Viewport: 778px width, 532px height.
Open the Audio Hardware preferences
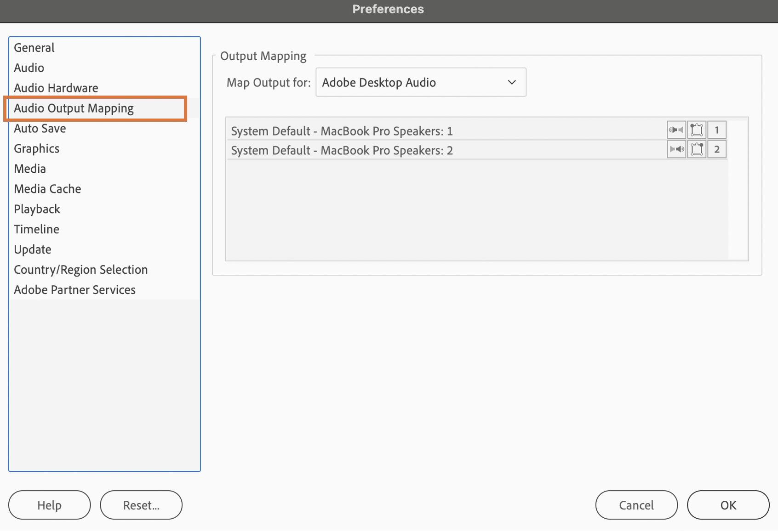56,88
